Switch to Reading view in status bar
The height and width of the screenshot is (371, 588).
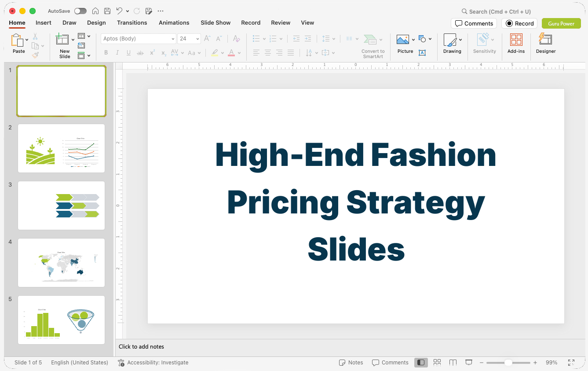[x=453, y=363]
